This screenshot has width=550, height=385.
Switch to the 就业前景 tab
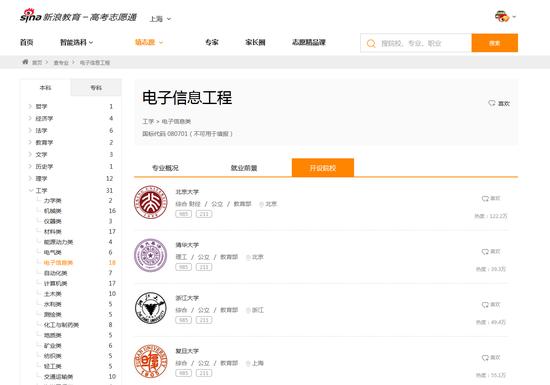(244, 168)
